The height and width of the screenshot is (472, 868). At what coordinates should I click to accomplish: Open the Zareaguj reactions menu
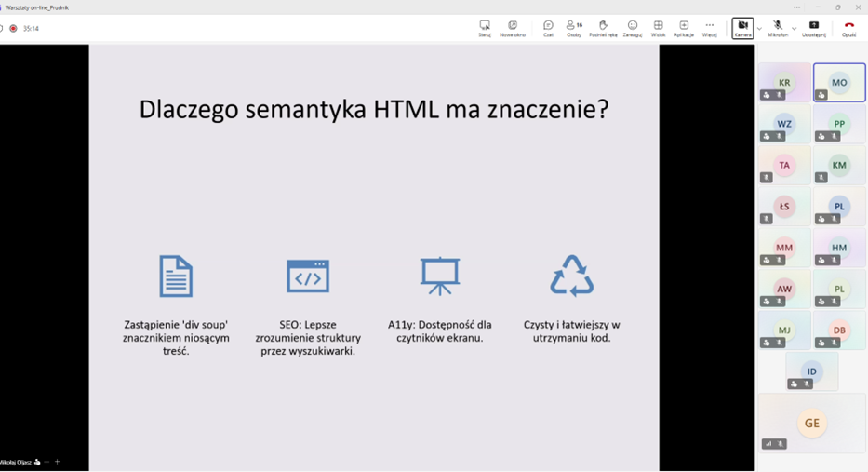click(633, 28)
